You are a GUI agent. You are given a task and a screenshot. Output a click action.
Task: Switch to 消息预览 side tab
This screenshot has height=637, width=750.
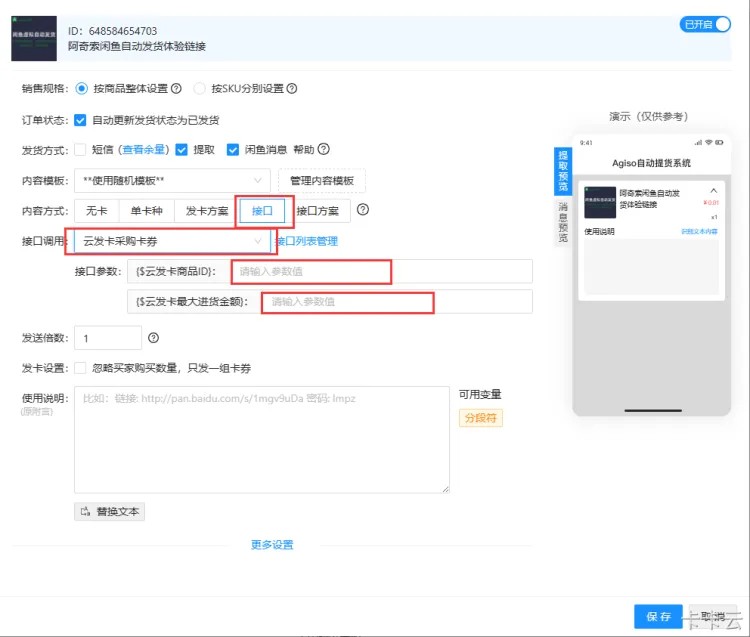coord(563,221)
